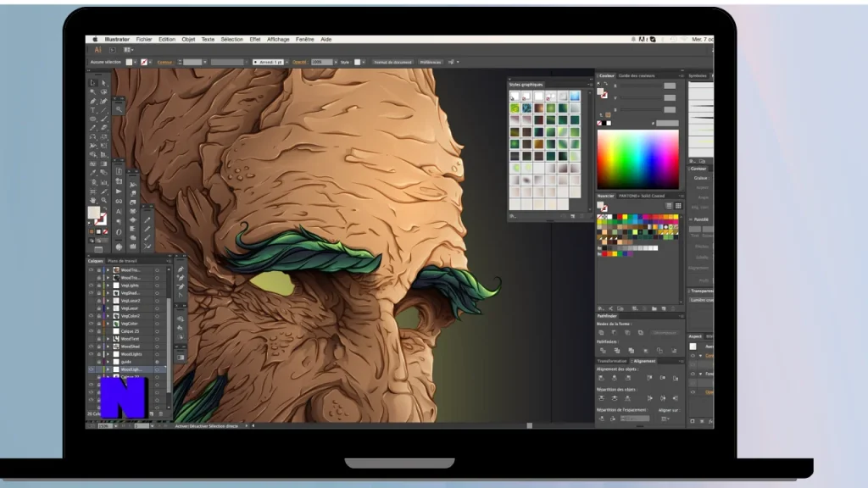Viewport: 868px width, 488px height.
Task: Click the Format de document button
Action: (x=392, y=62)
